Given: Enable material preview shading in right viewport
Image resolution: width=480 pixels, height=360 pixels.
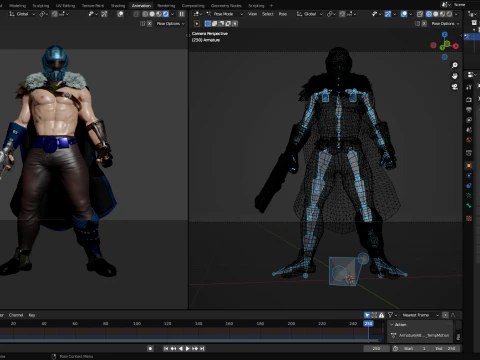Looking at the screenshot, I should click(442, 14).
